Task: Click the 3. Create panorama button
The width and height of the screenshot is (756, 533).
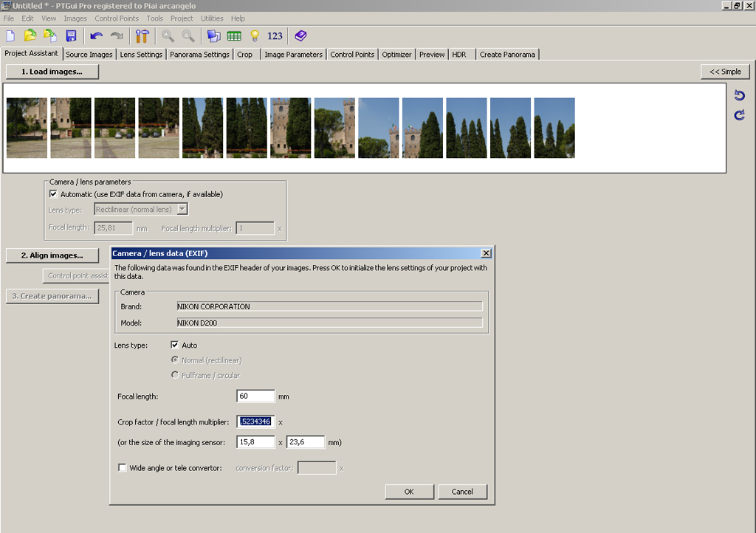Action: tap(52, 296)
